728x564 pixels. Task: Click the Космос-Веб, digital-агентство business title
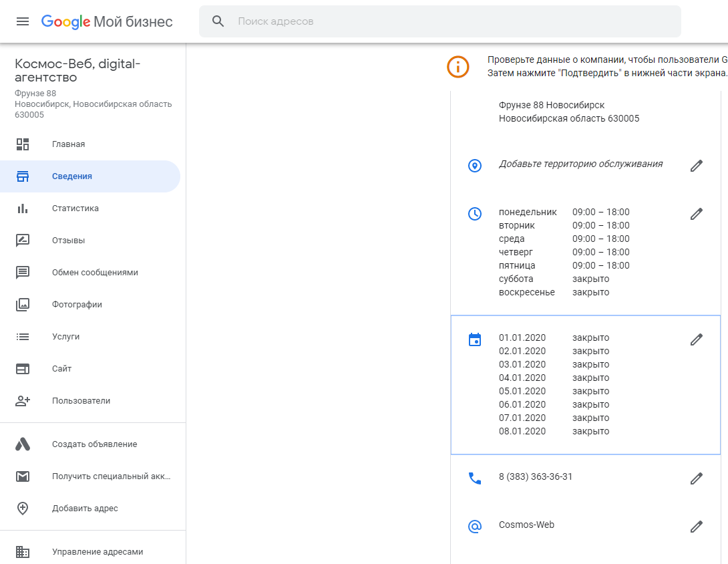[77, 70]
